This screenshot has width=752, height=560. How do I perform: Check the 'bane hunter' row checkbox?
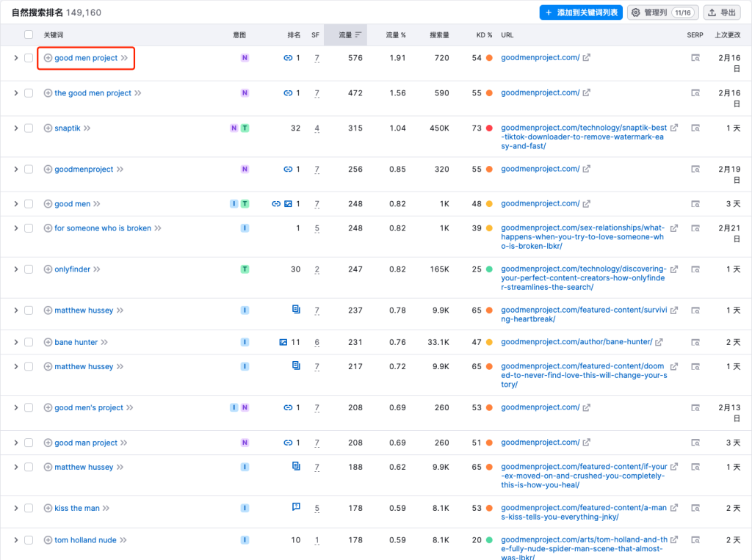coord(29,342)
